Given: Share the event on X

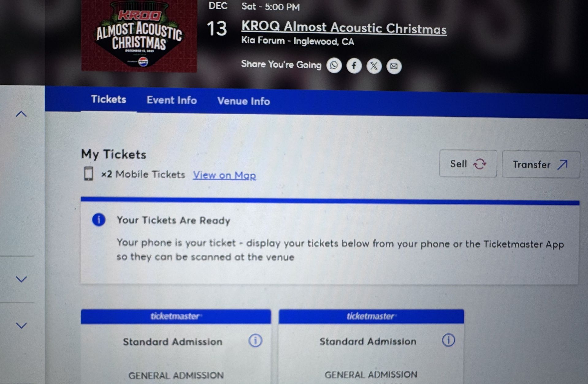Looking at the screenshot, I should 374,66.
